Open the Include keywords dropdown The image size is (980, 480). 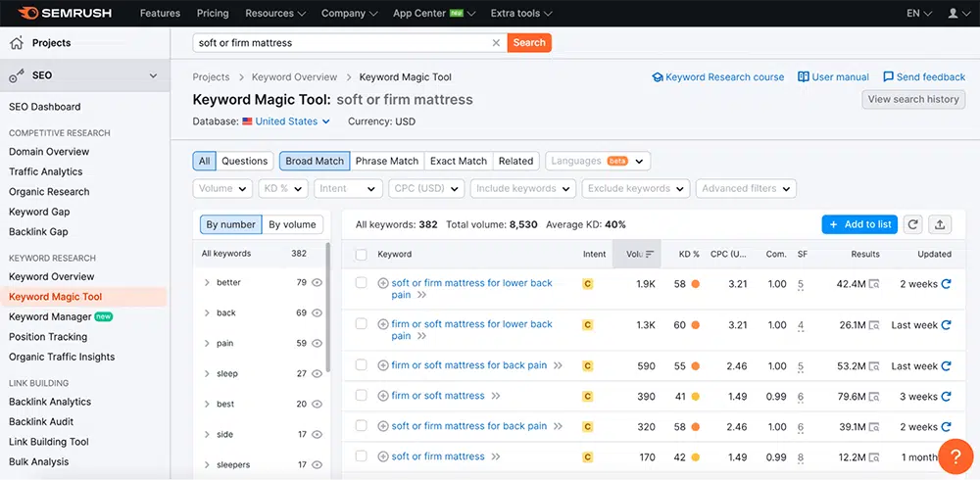[x=522, y=189]
